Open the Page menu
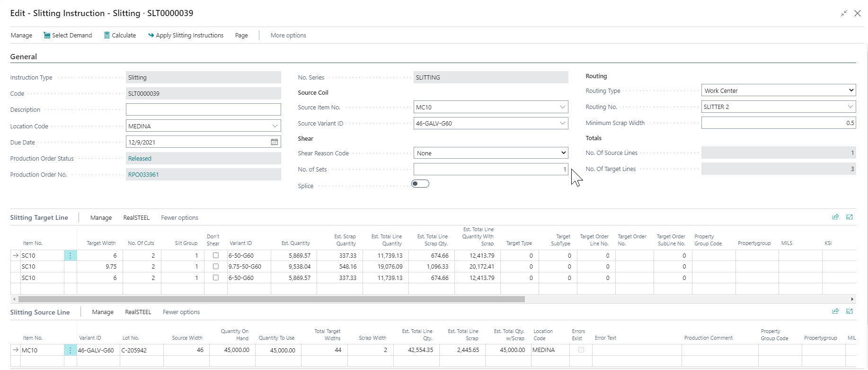Image resolution: width=868 pixels, height=370 pixels. (x=241, y=35)
